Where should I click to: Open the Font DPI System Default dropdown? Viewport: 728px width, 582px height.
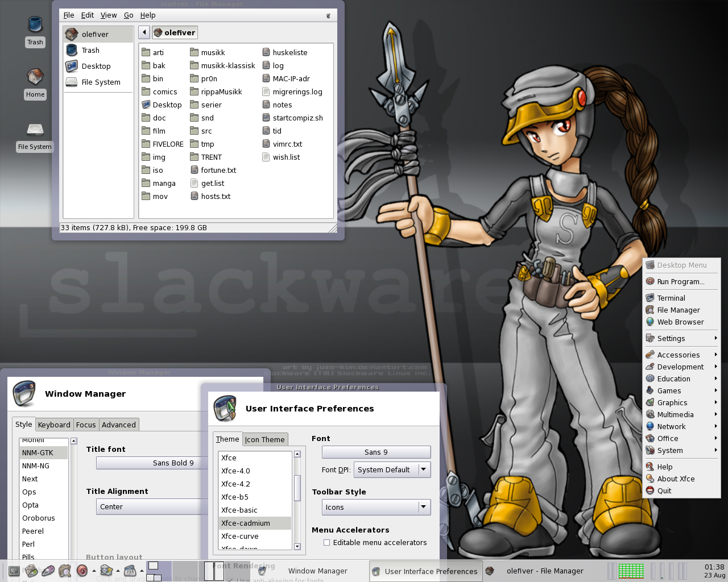[392, 469]
